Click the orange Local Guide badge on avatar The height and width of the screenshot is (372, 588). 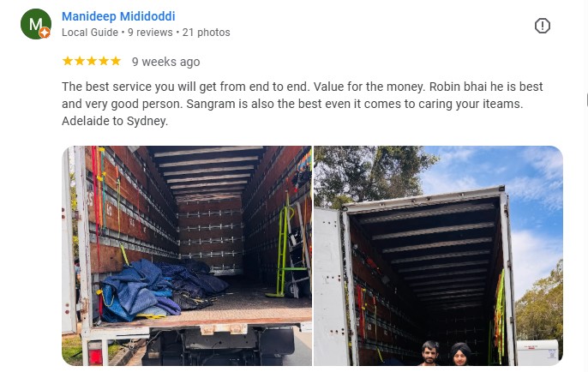coord(45,33)
